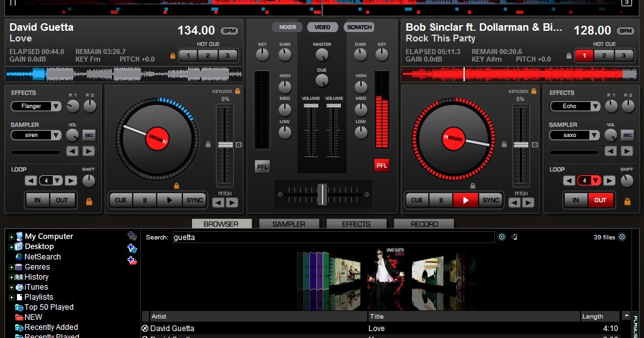644x338 pixels.
Task: Toggle left deck keylock padlock
Action: [x=237, y=90]
